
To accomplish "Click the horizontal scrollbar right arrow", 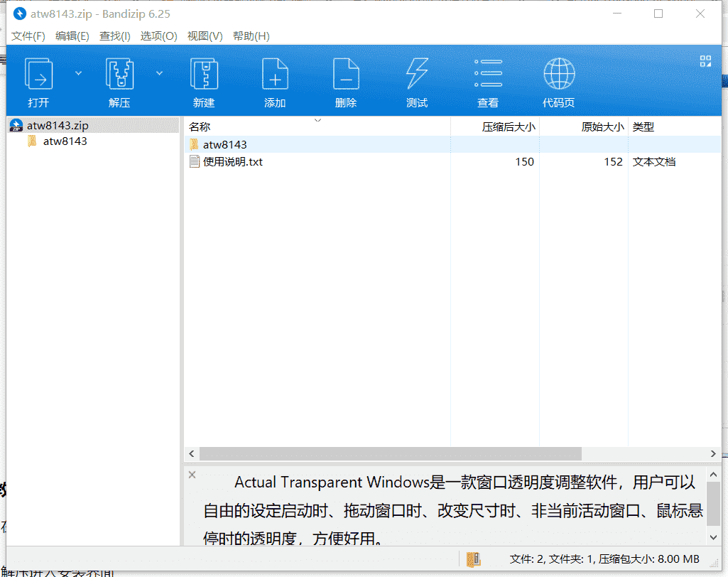I will 713,453.
